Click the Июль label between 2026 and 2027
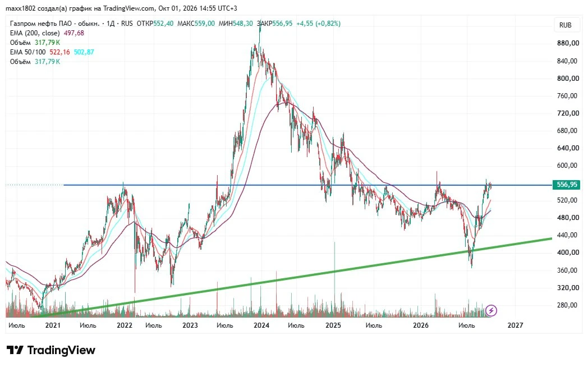This screenshot has height=367, width=588. pyautogui.click(x=467, y=325)
